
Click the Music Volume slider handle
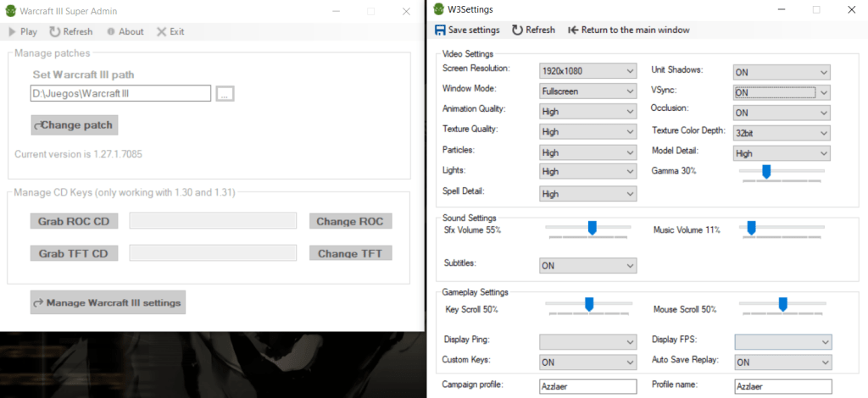(751, 227)
